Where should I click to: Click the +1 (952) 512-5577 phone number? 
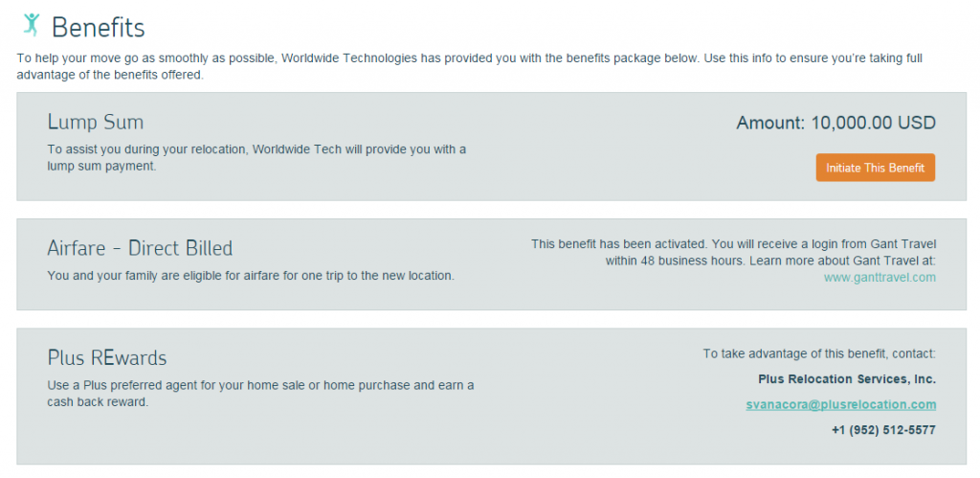pos(883,430)
